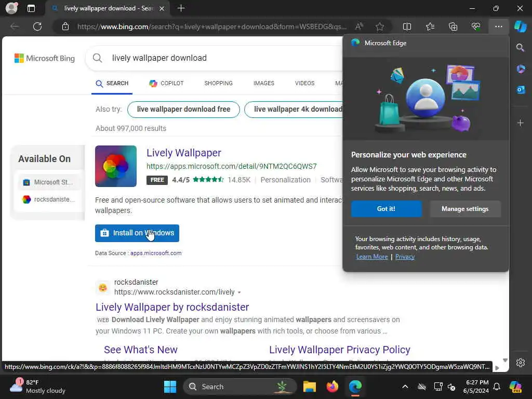
Task: Select rocksdanister under Available On
Action: [x=49, y=199]
